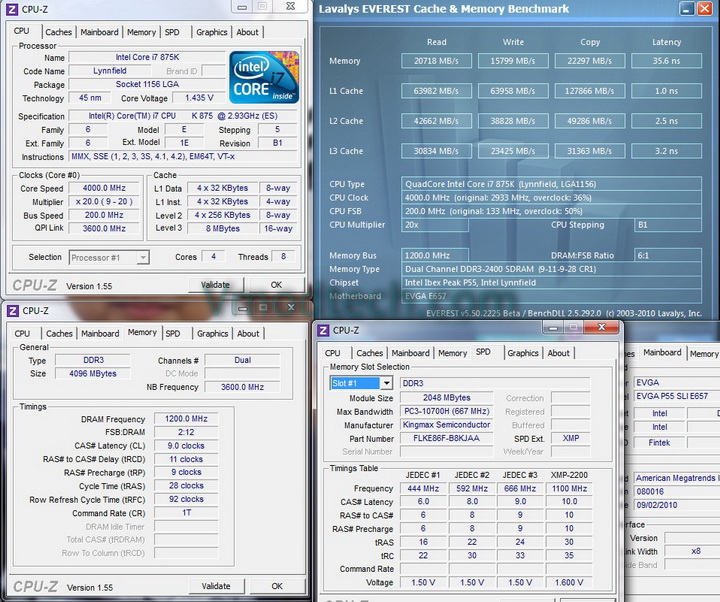This screenshot has height=602, width=720.
Task: Click the CPU-Z icon in the SPD window title bar
Action: (324, 330)
